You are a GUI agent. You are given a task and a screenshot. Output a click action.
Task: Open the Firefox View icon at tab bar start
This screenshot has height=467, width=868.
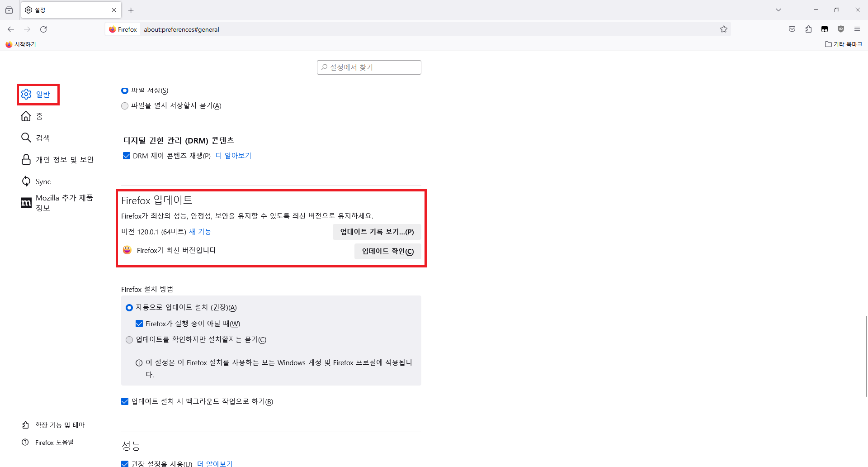tap(9, 10)
